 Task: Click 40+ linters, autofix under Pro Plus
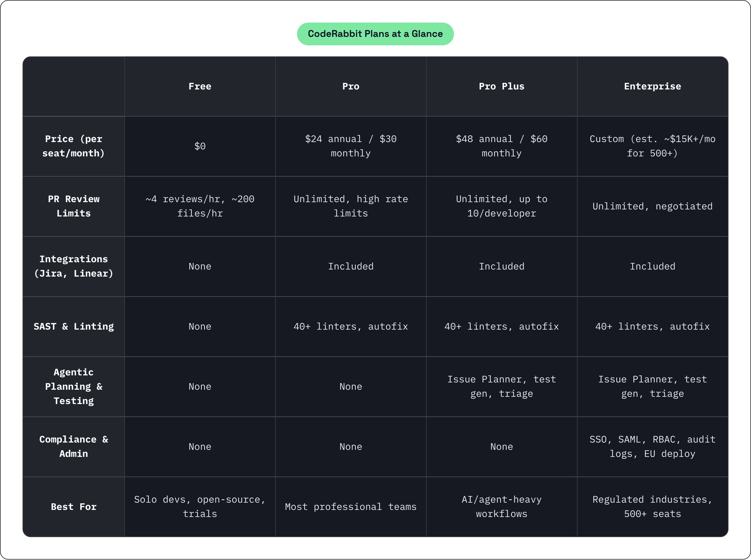502,326
